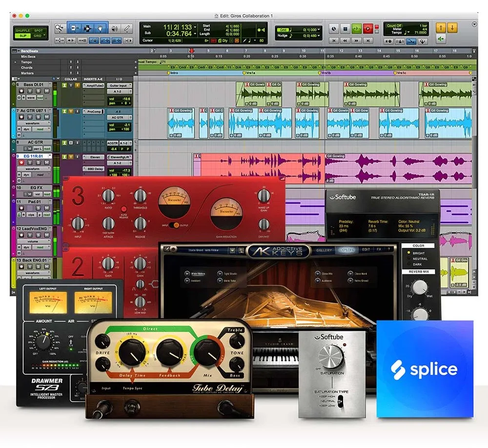Click the MIDI merge icon below counter
The image size is (488, 448).
(411, 41)
